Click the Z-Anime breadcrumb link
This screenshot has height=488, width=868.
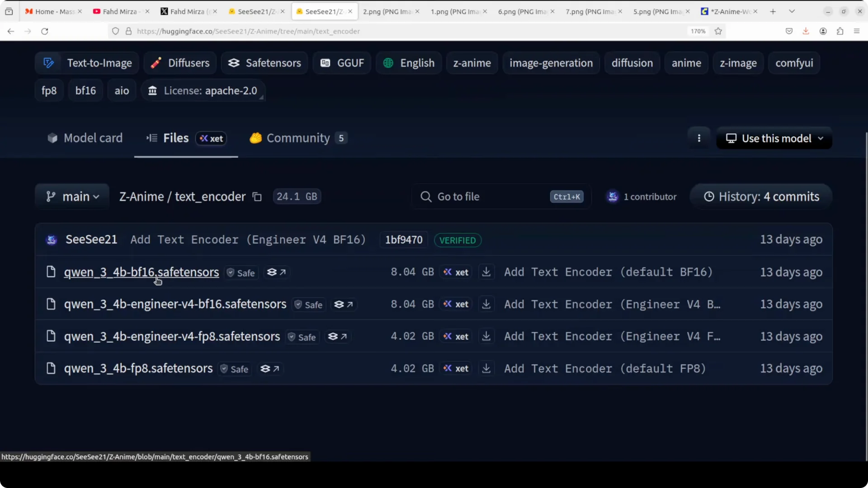(142, 197)
